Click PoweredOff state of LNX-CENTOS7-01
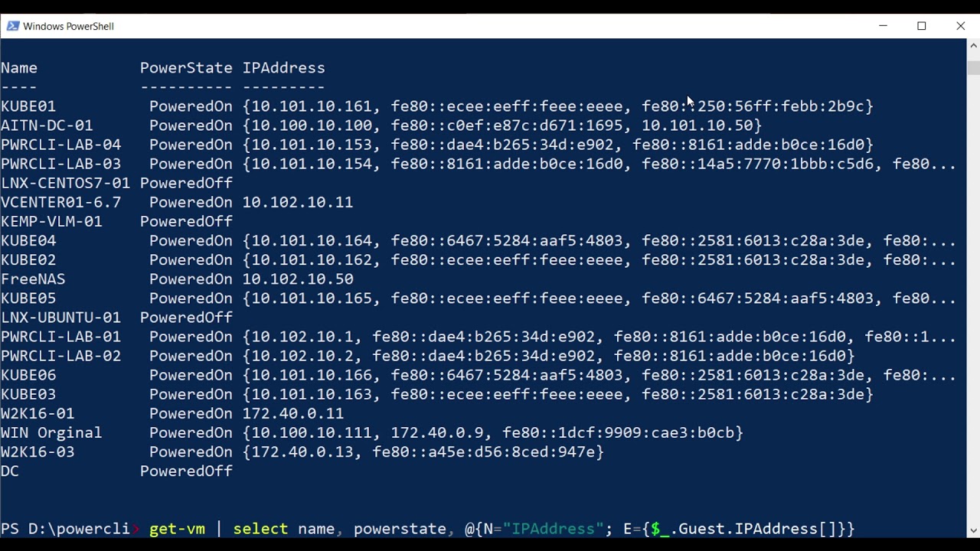Image resolution: width=980 pixels, height=551 pixels. click(186, 183)
